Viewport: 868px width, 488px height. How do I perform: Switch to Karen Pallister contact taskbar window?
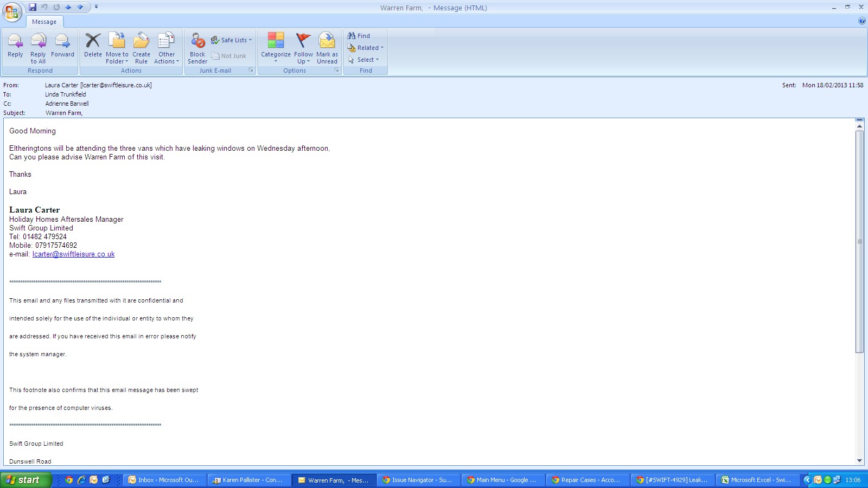point(249,480)
